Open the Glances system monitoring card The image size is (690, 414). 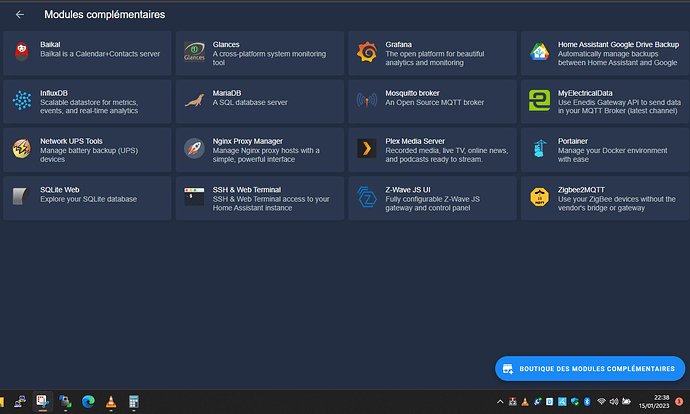[259, 51]
